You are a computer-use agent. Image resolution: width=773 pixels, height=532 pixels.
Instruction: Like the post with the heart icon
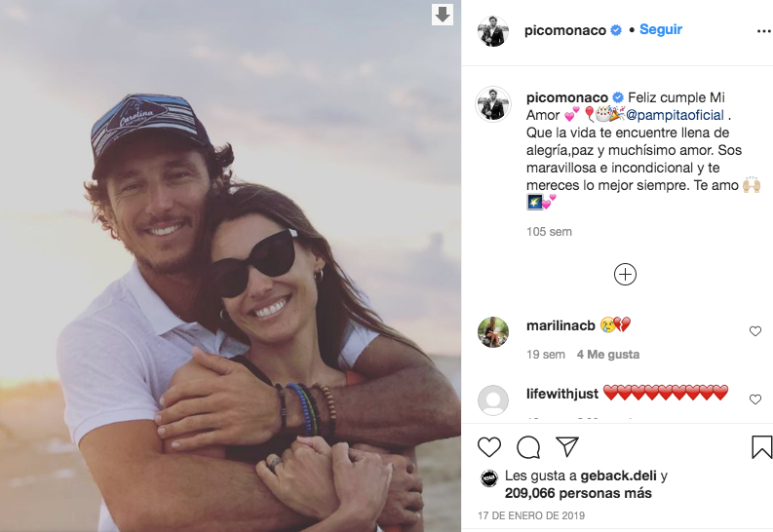[489, 447]
